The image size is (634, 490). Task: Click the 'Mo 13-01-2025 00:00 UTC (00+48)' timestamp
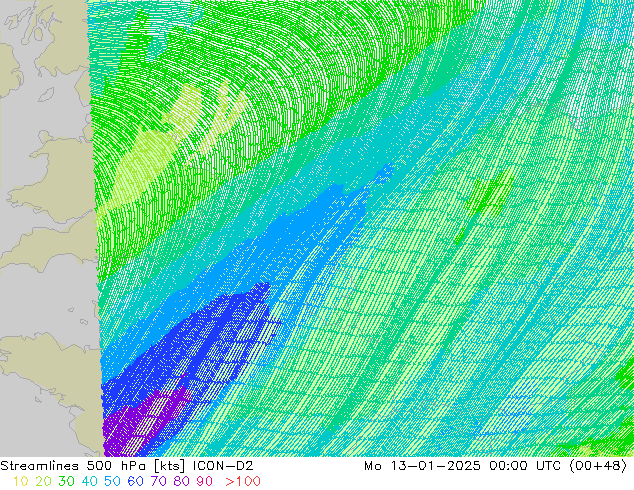point(495,466)
